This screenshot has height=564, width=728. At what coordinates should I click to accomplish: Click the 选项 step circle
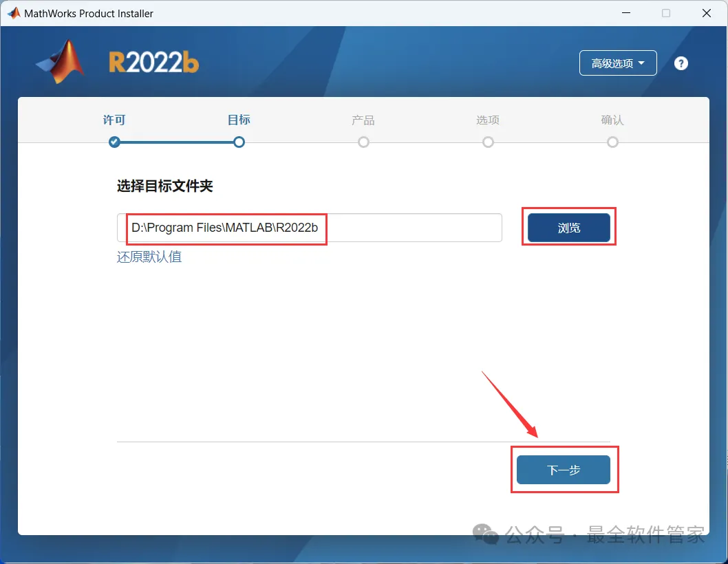coord(488,142)
